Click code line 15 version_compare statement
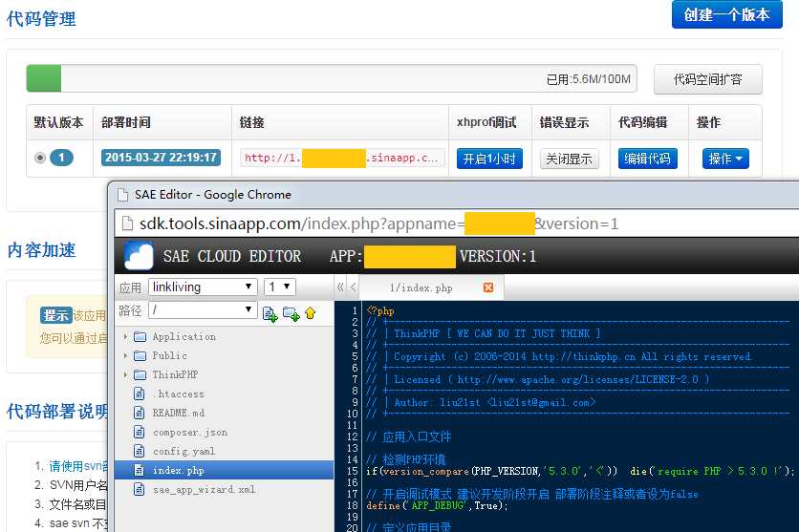Image resolution: width=799 pixels, height=532 pixels. [x=580, y=471]
